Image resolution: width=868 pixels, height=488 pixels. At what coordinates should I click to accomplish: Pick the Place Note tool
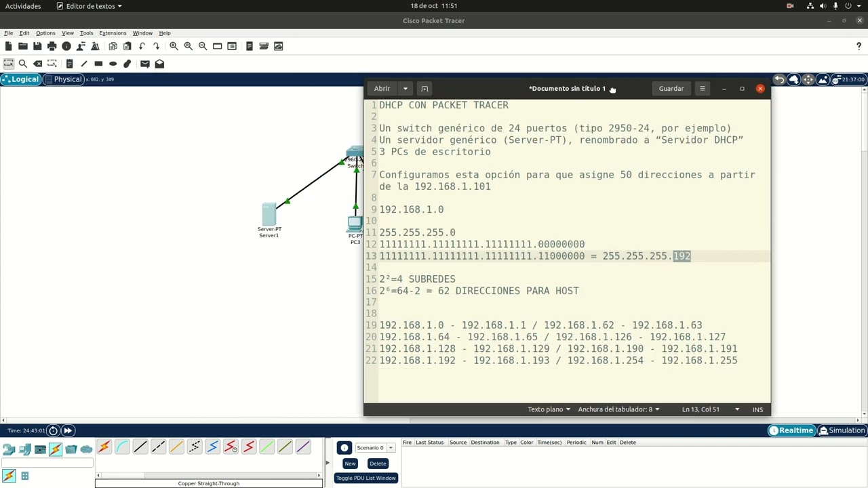pos(69,64)
